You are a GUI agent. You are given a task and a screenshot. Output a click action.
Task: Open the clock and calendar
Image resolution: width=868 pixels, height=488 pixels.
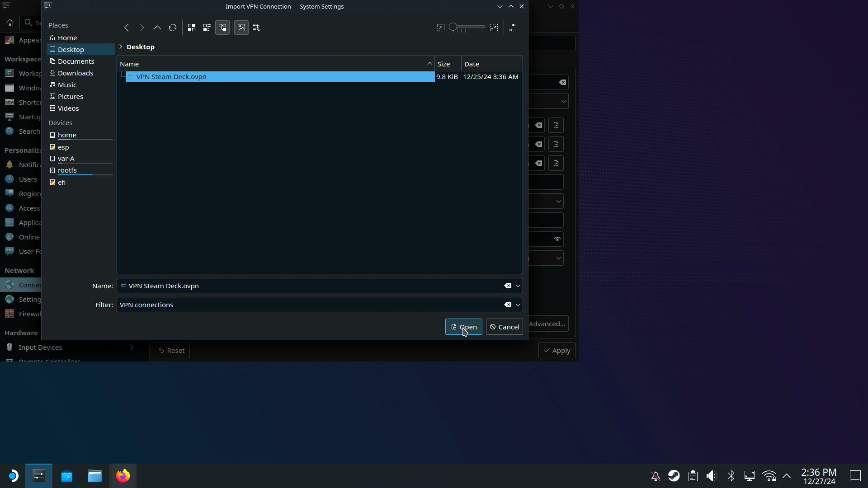[819, 476]
